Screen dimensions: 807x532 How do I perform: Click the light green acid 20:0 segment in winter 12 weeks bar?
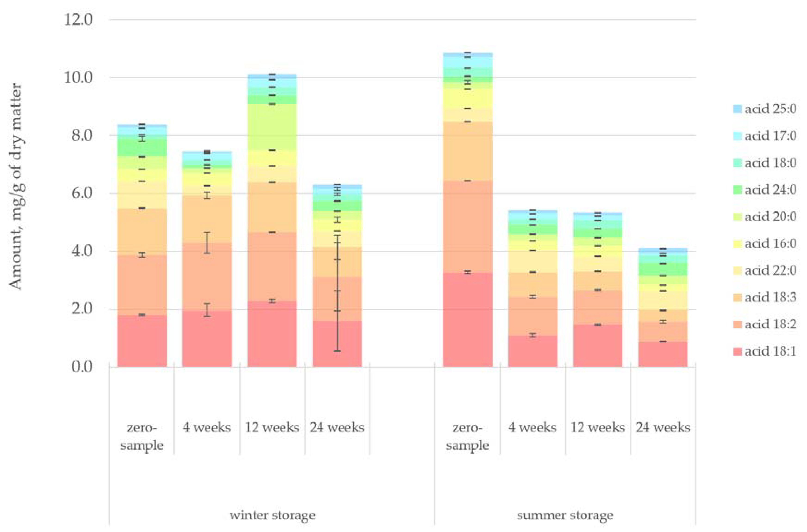click(272, 127)
